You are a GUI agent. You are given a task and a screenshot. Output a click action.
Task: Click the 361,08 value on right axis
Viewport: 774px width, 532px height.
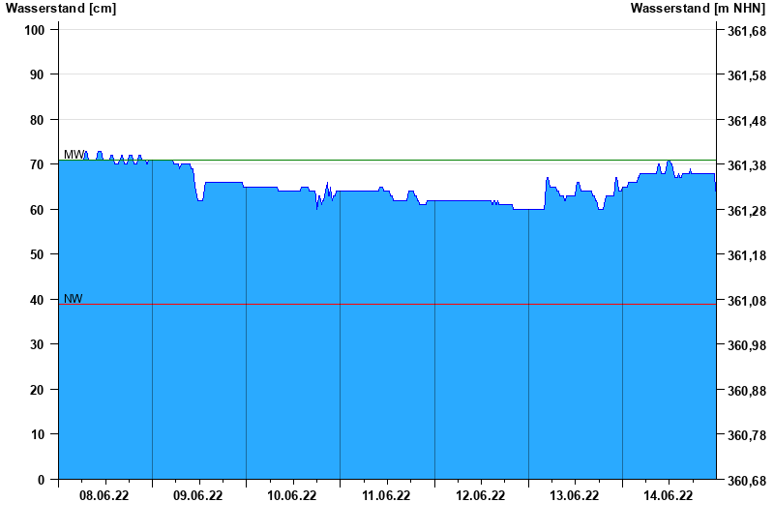(x=747, y=301)
